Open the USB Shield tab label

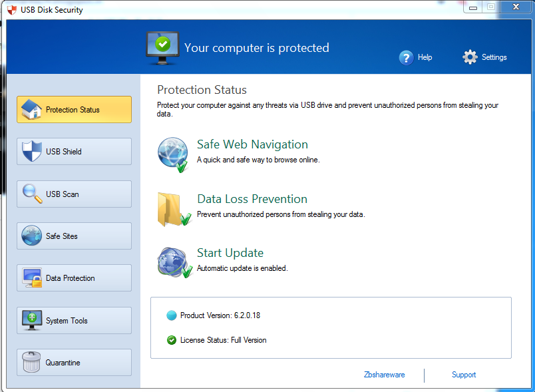click(64, 152)
